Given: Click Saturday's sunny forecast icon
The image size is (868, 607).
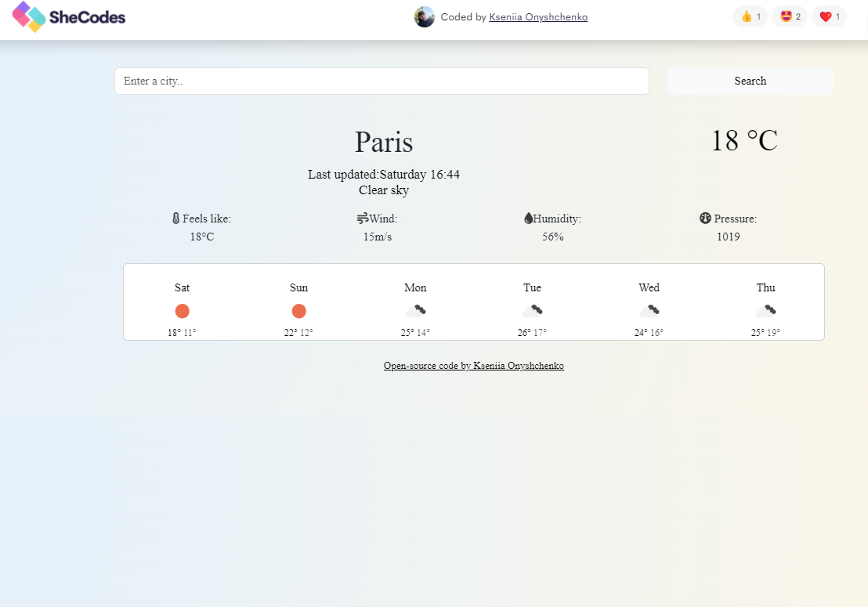Looking at the screenshot, I should (x=182, y=311).
